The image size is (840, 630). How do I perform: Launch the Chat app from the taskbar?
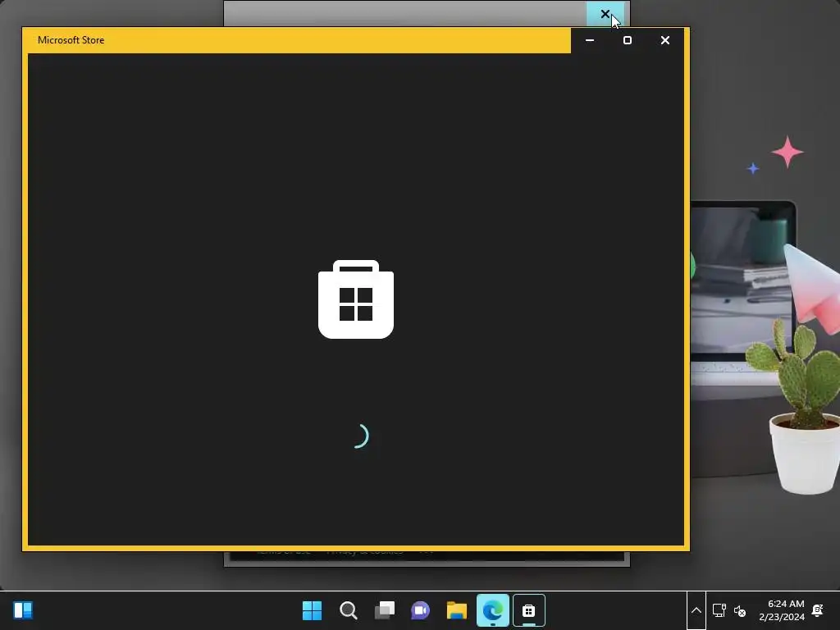click(421, 610)
